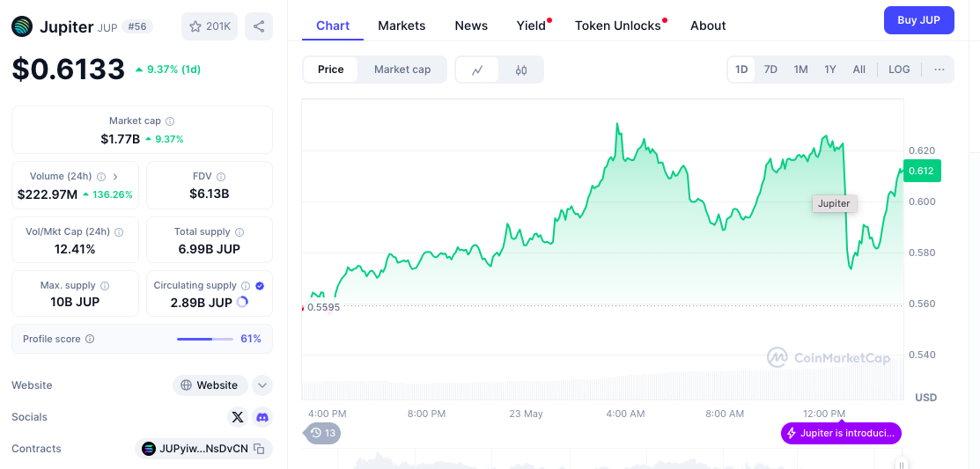This screenshot has height=469, width=980.
Task: Expand the Website links dropdown chevron
Action: (262, 385)
